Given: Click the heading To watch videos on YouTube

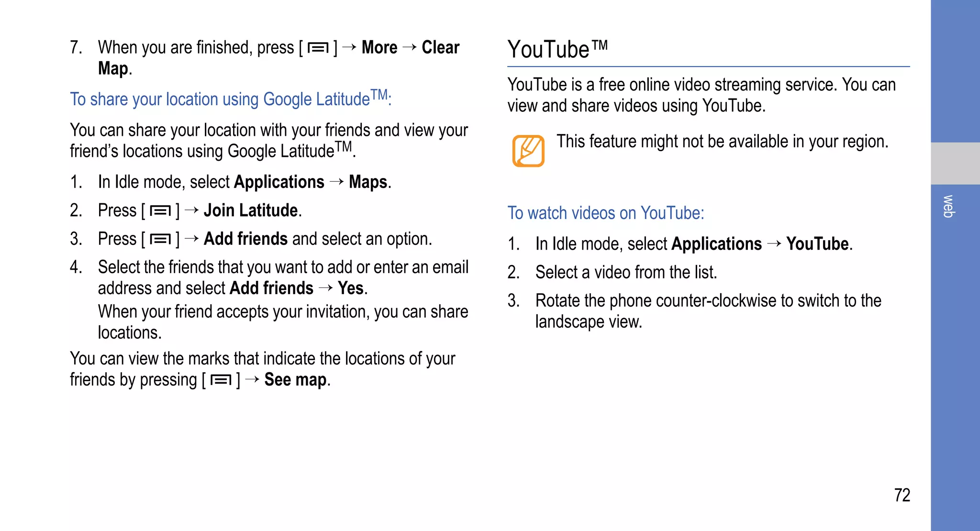Looking at the screenshot, I should pos(606,213).
